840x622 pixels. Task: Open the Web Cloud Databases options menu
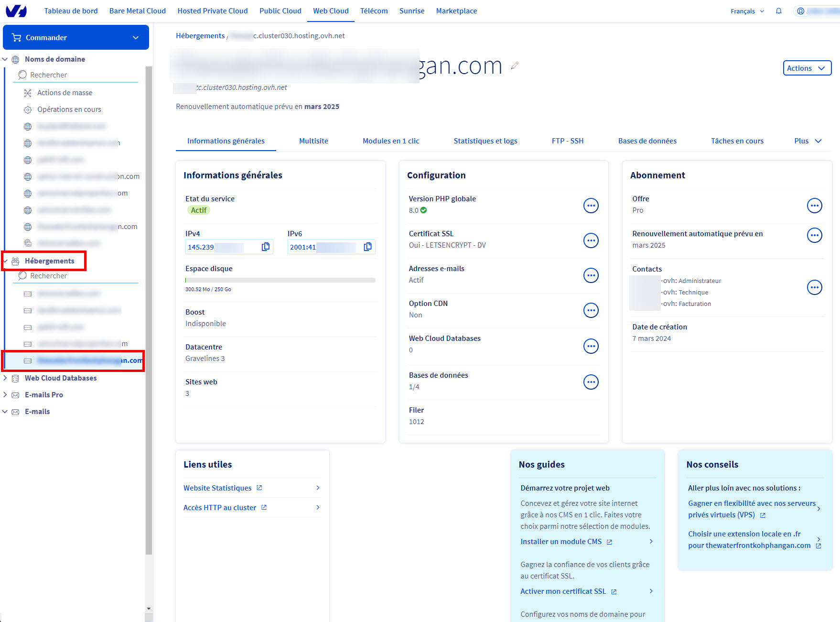[x=591, y=346]
